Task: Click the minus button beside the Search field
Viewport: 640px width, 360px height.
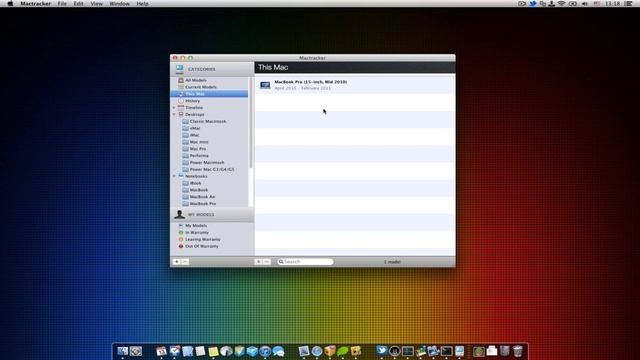Action: pyautogui.click(x=267, y=262)
